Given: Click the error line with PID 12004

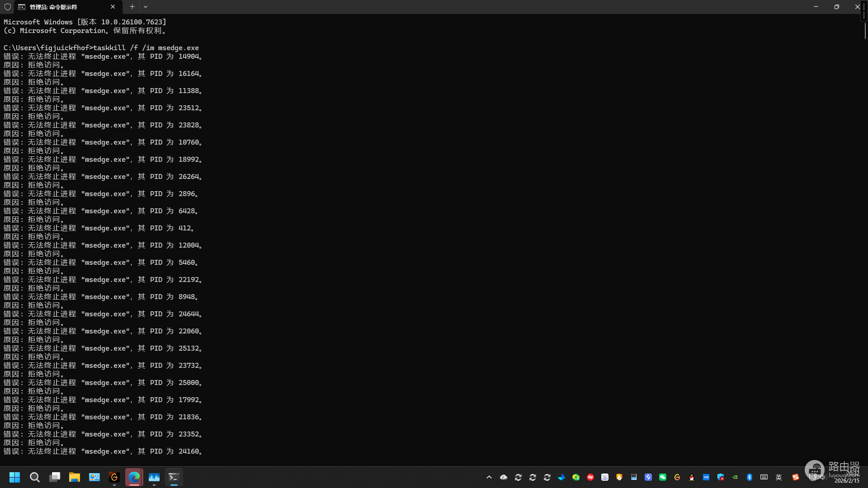Looking at the screenshot, I should click(x=103, y=245).
